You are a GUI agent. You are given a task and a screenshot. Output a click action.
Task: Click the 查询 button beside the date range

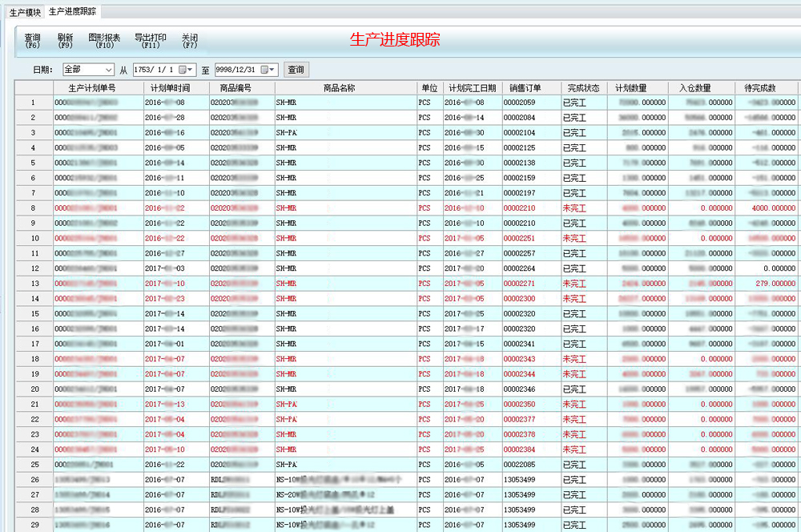click(296, 70)
